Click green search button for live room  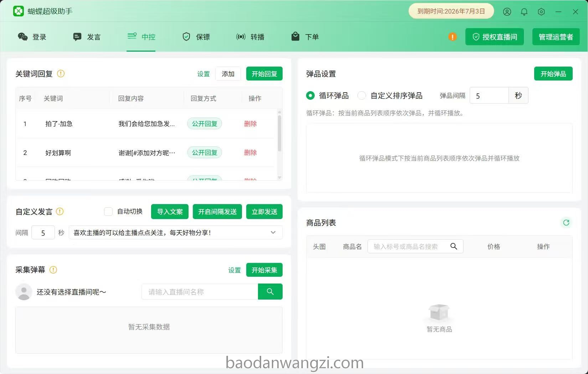270,292
